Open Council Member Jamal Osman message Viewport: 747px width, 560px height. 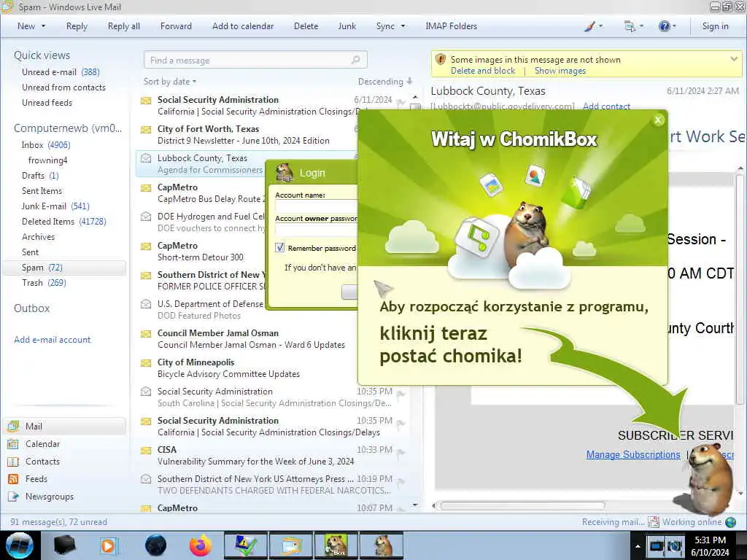click(x=248, y=338)
